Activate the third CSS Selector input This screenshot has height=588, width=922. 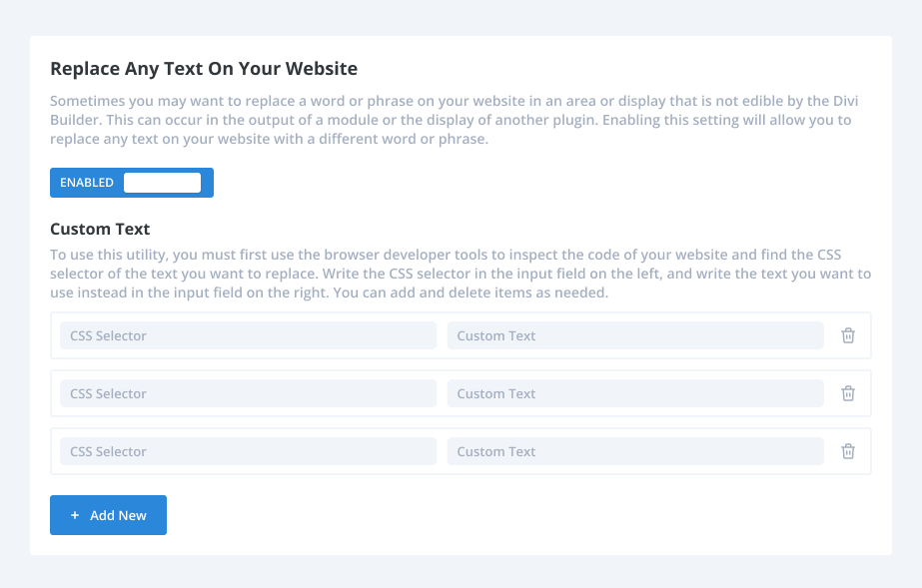pos(248,451)
